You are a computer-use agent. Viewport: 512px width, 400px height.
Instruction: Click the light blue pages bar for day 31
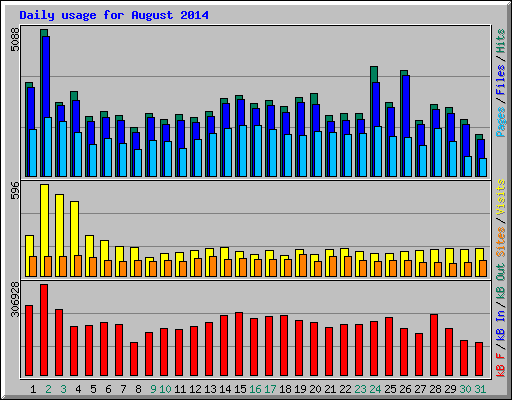click(x=483, y=167)
